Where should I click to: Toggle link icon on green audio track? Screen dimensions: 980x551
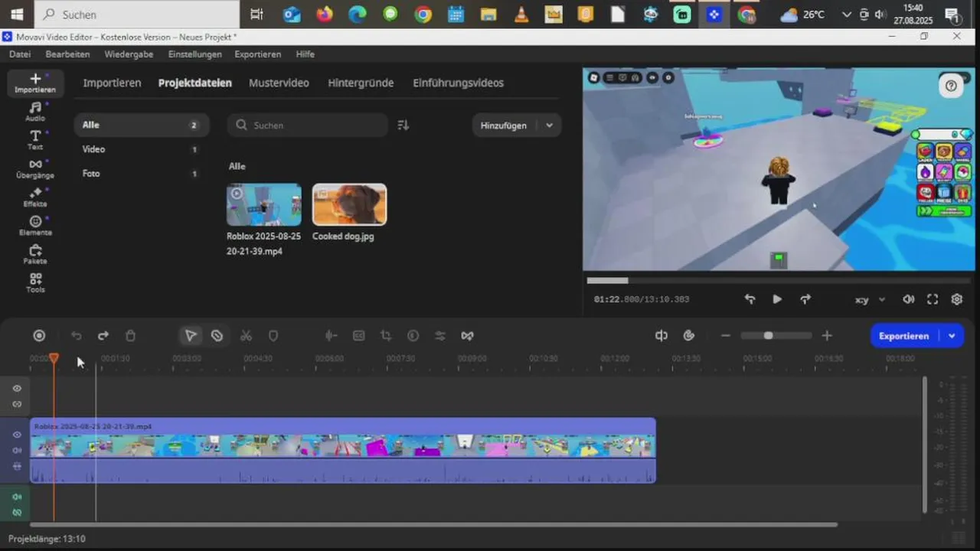click(17, 512)
